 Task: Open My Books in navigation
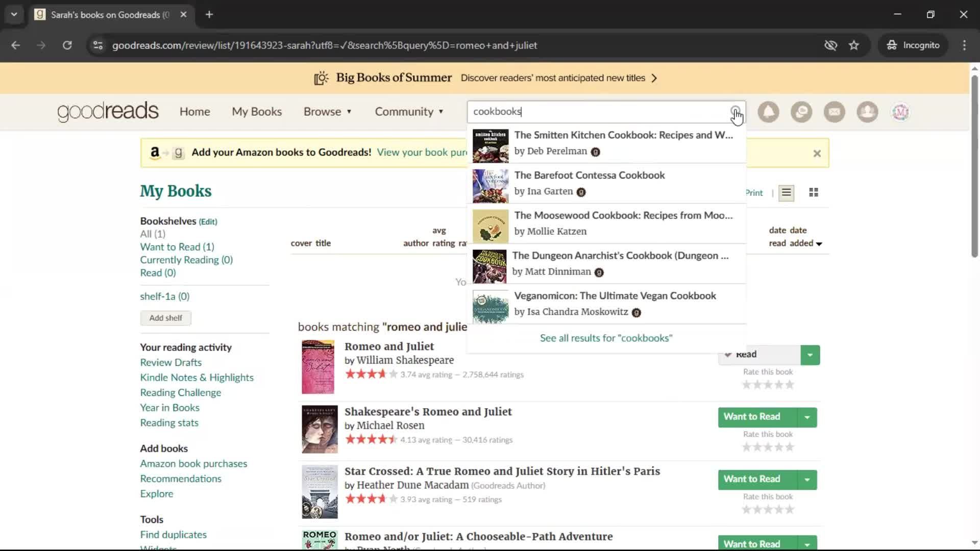pyautogui.click(x=257, y=112)
